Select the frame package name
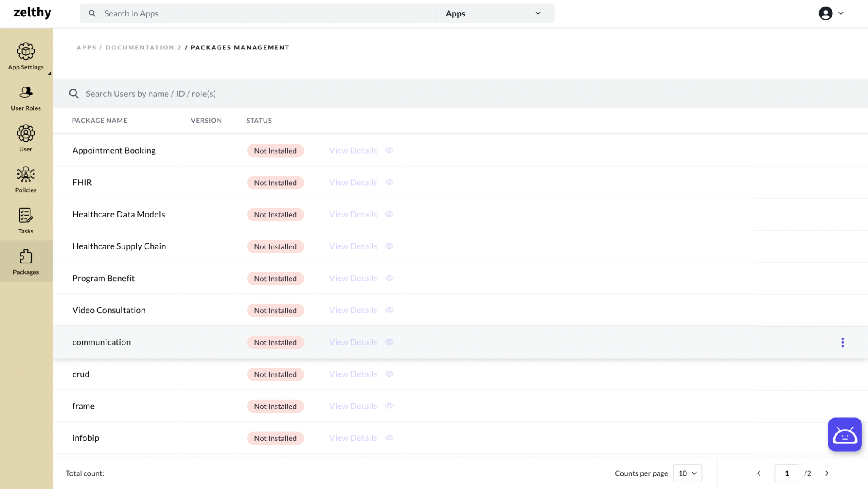This screenshot has width=868, height=489. [83, 406]
